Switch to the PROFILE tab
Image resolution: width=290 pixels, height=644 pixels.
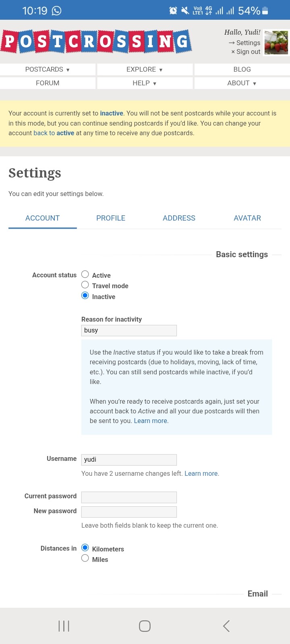tap(111, 218)
